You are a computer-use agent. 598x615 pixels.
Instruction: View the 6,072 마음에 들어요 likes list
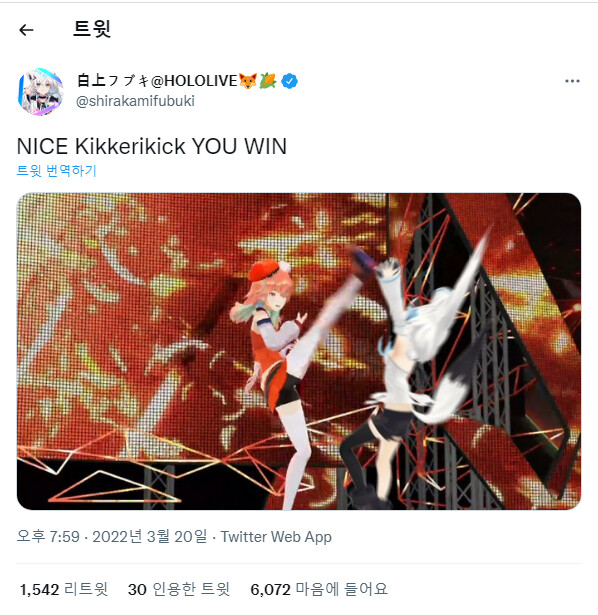click(x=319, y=590)
